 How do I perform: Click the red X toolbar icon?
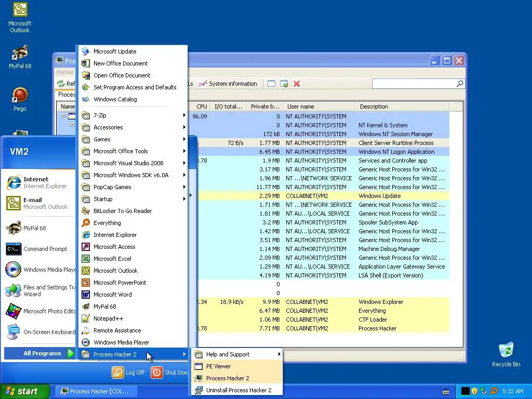297,84
